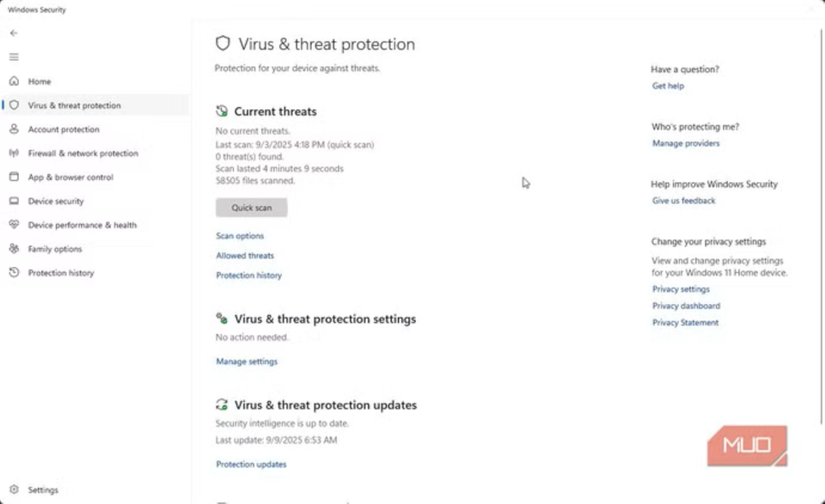Click the Device performance & health heart icon
This screenshot has height=504, width=825.
(x=14, y=225)
